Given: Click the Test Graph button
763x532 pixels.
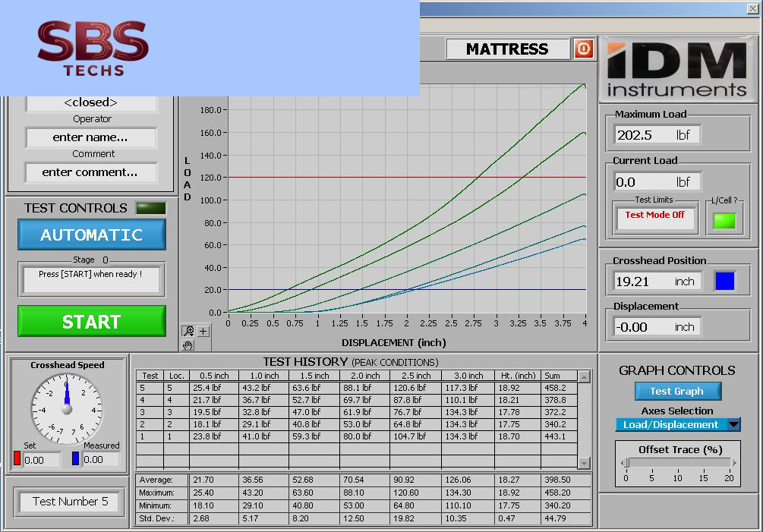Looking at the screenshot, I should (677, 391).
